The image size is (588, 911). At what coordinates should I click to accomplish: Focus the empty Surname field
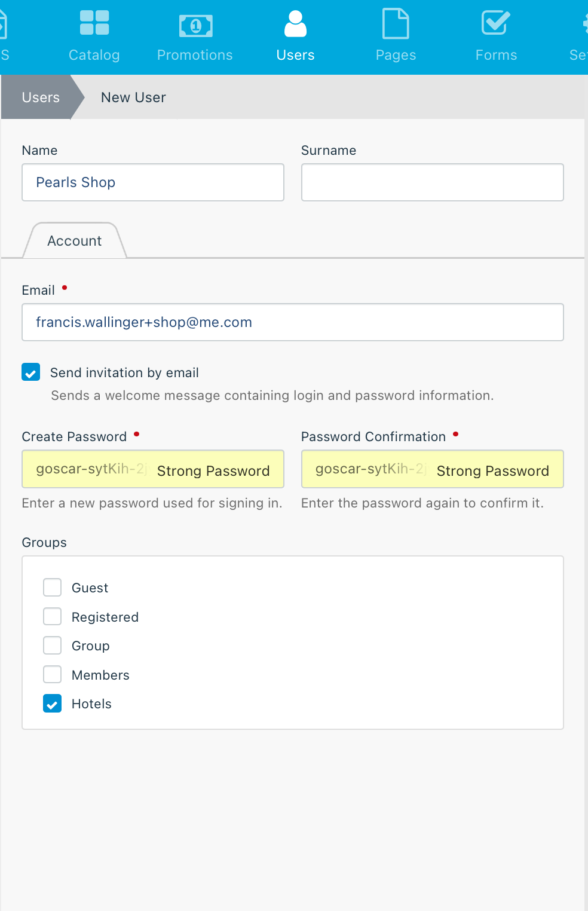(x=433, y=182)
